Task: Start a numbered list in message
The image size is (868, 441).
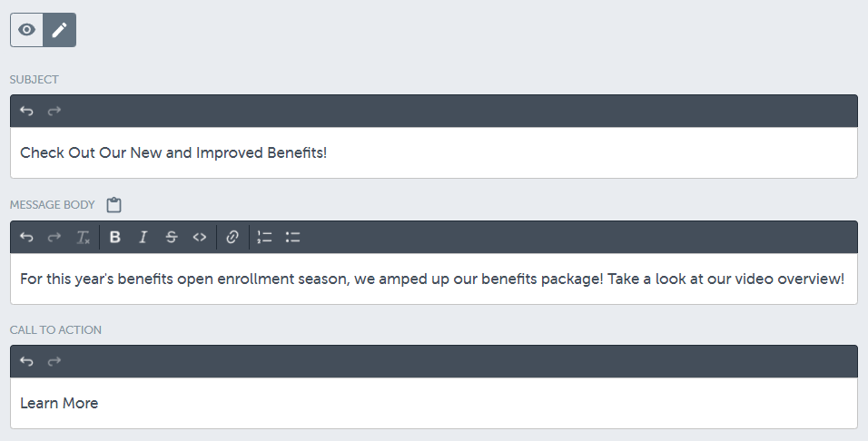Action: coord(265,237)
